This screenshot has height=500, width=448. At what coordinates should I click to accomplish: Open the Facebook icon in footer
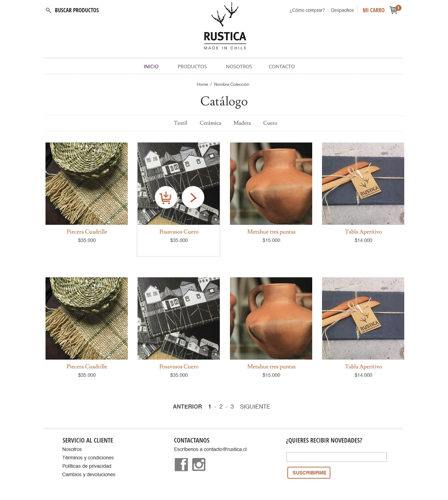tap(181, 465)
